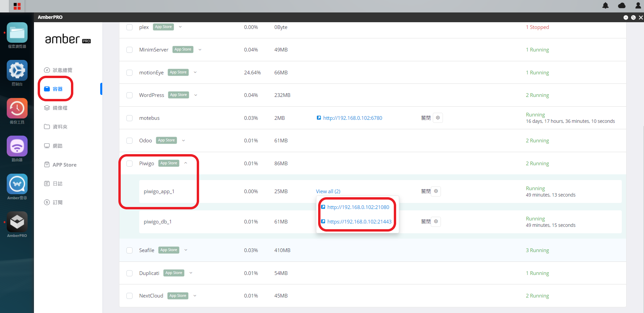This screenshot has height=313, width=644.
Task: Expand the Duplicati container group
Action: [191, 273]
